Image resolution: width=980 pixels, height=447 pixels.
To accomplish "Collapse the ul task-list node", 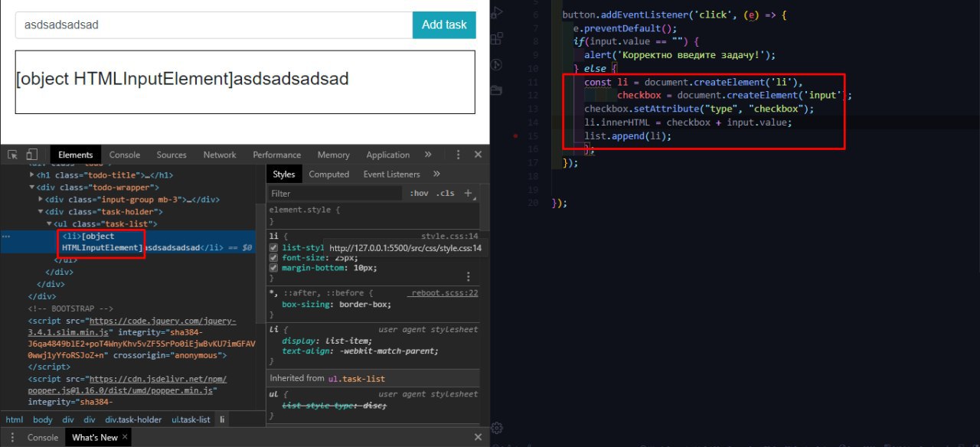I will [49, 224].
